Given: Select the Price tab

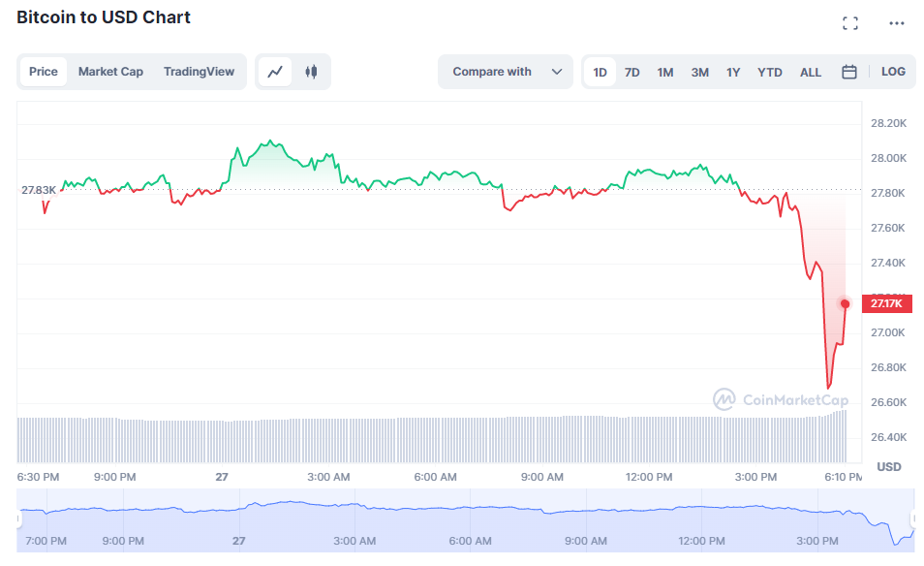Looking at the screenshot, I should pyautogui.click(x=44, y=72).
